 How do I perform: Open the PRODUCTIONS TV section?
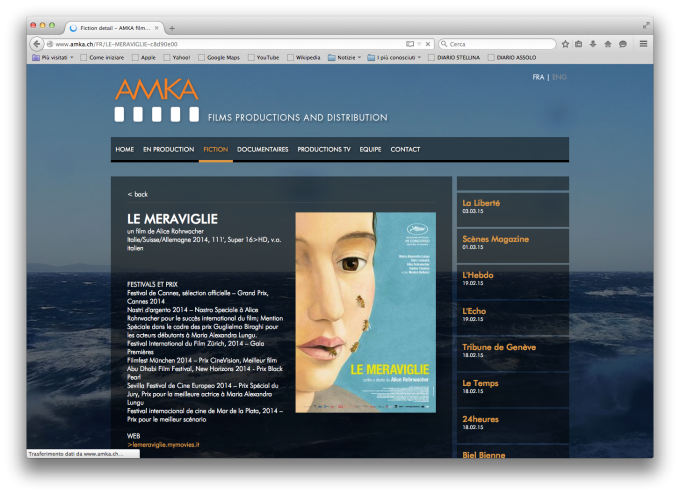324,149
